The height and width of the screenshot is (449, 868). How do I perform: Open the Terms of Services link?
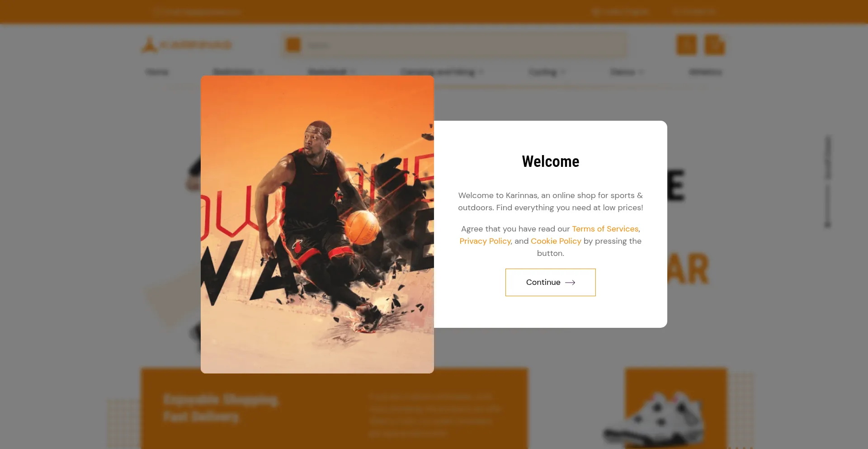click(605, 229)
